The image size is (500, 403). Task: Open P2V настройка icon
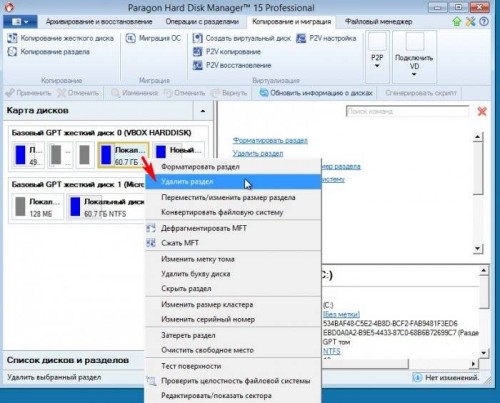click(301, 38)
